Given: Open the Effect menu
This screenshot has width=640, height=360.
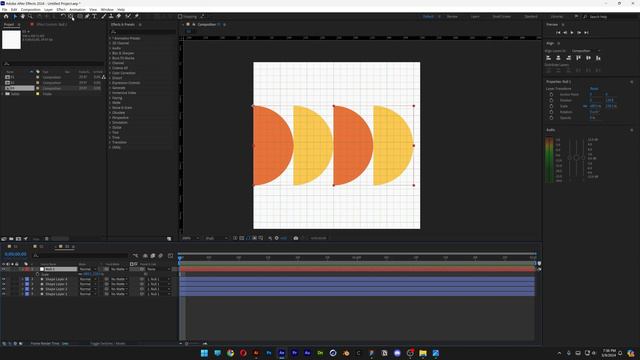Looking at the screenshot, I should click(61, 9).
